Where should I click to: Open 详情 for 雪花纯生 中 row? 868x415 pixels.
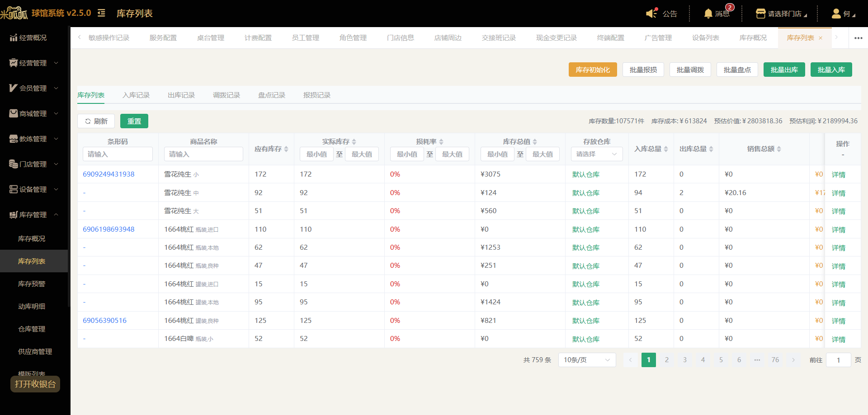click(839, 193)
